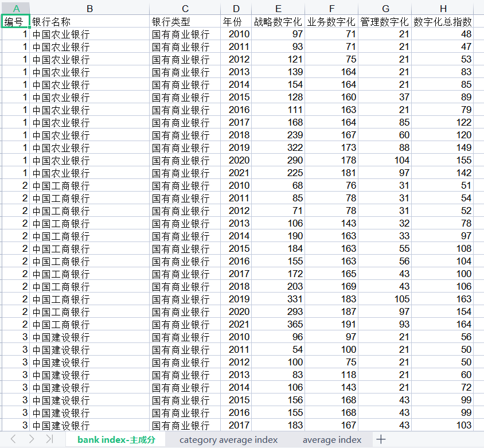Click 管理数字化 value 88
The image size is (484, 448).
coord(385,147)
